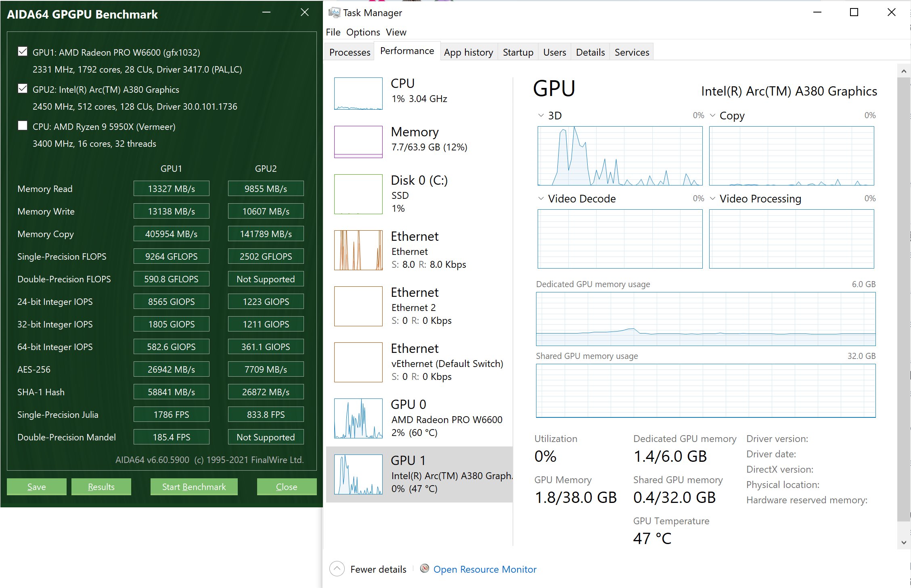The width and height of the screenshot is (911, 588).
Task: Expand the Video Decode engine dropdown chevron
Action: coord(541,198)
